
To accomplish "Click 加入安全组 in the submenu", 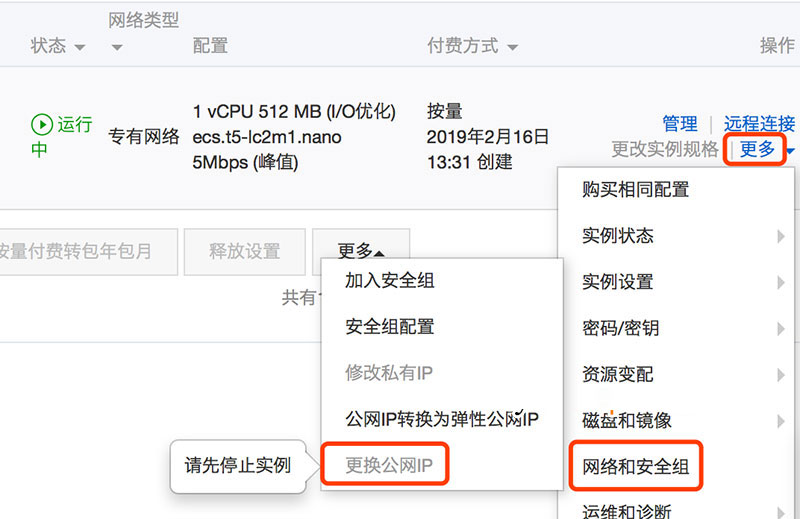I will [390, 281].
